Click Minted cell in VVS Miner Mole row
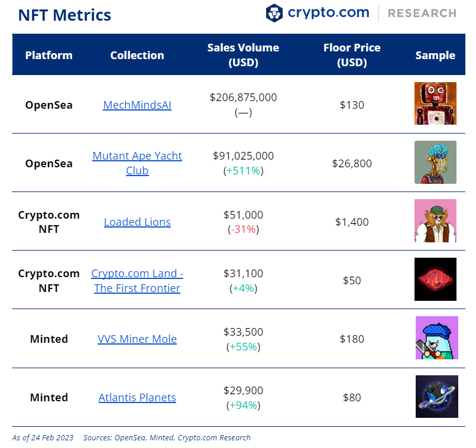Screen dimensions: 476x448 (49, 339)
